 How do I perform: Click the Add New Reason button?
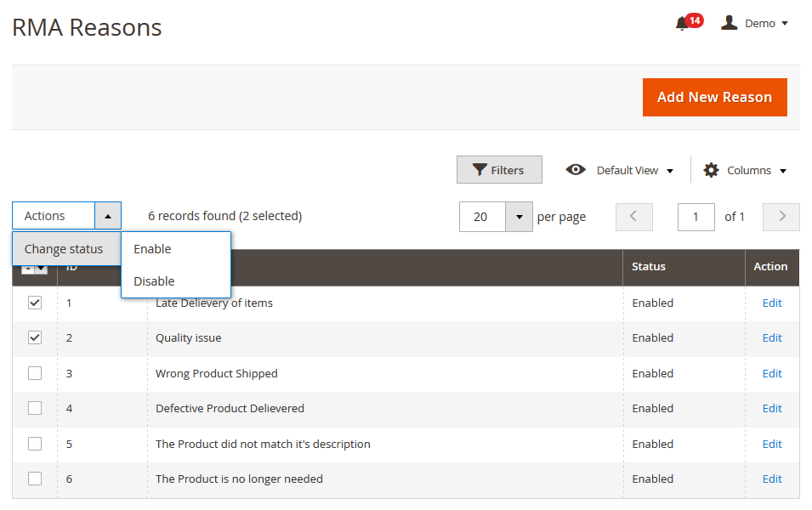[714, 97]
